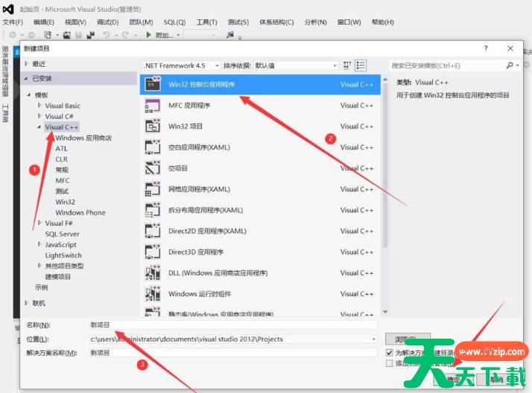Open the 体系结构(C) menu
The image size is (532, 393).
click(x=276, y=22)
